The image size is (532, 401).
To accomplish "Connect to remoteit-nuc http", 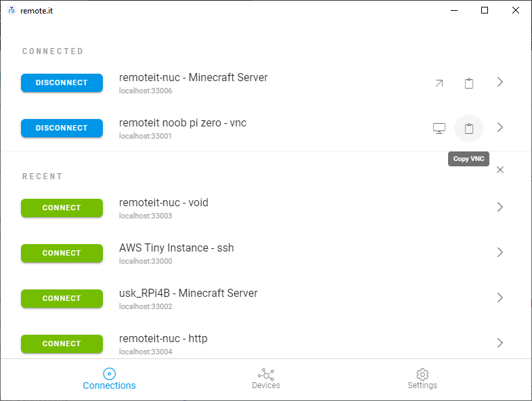I will click(x=62, y=344).
